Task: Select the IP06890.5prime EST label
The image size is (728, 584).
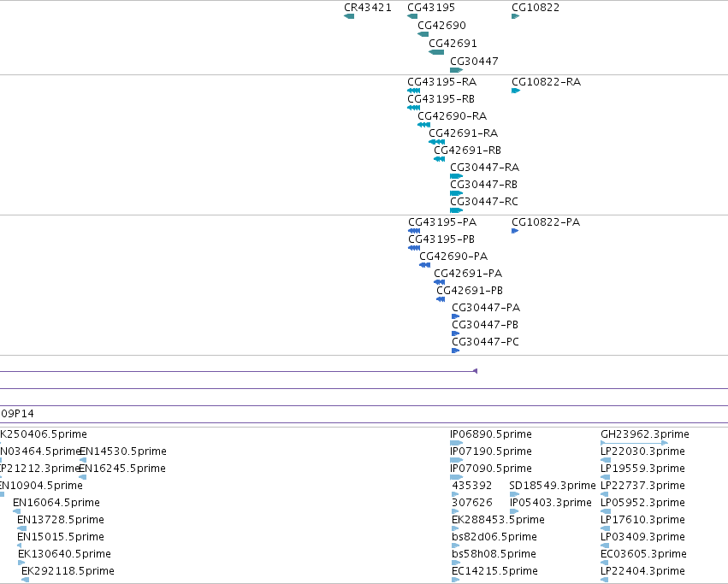Action: 491,434
